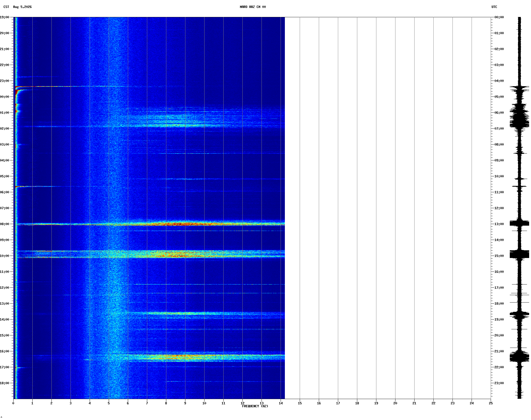Click the 06:00 UTC time label
The width and height of the screenshot is (531, 420).
pyautogui.click(x=499, y=113)
